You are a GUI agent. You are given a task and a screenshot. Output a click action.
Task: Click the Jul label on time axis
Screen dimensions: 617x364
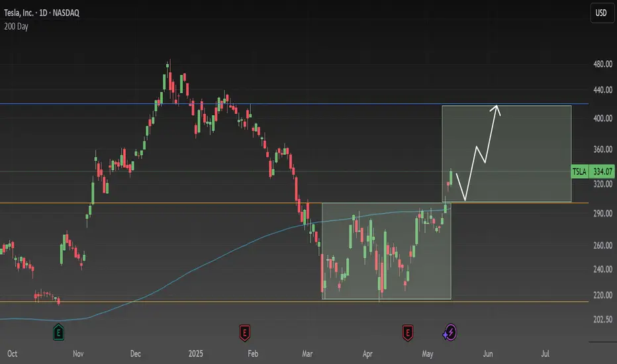(x=545, y=353)
